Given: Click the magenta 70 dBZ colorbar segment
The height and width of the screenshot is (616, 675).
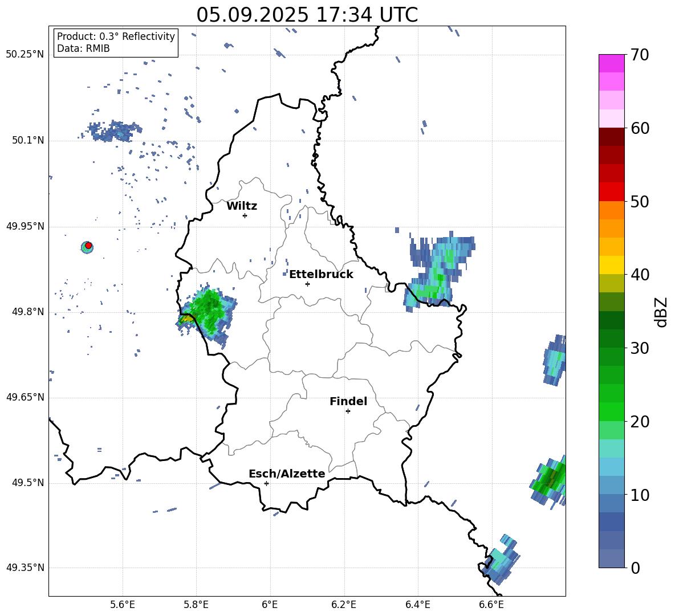Looking at the screenshot, I should click(611, 63).
